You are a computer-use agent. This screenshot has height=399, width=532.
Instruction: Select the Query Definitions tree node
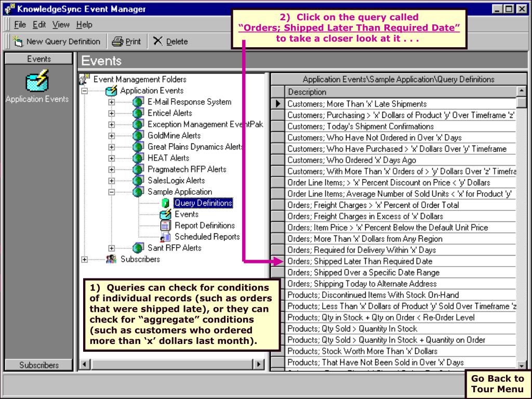click(203, 203)
